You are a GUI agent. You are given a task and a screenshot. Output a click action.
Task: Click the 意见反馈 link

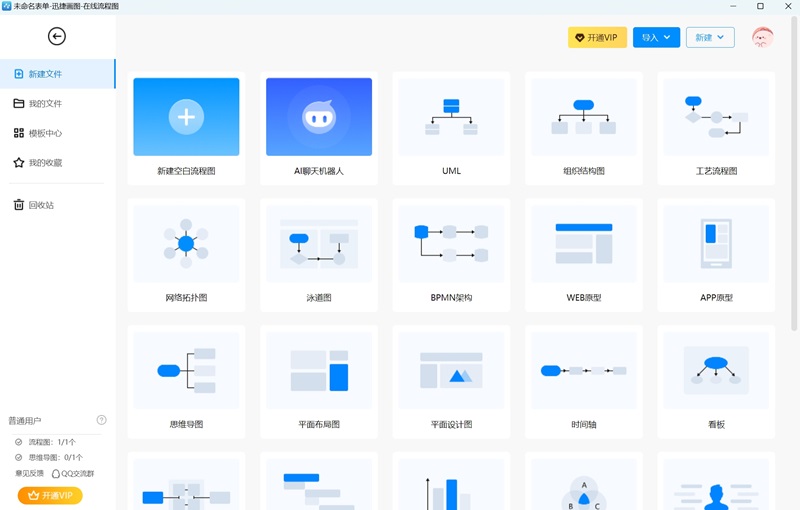click(29, 473)
